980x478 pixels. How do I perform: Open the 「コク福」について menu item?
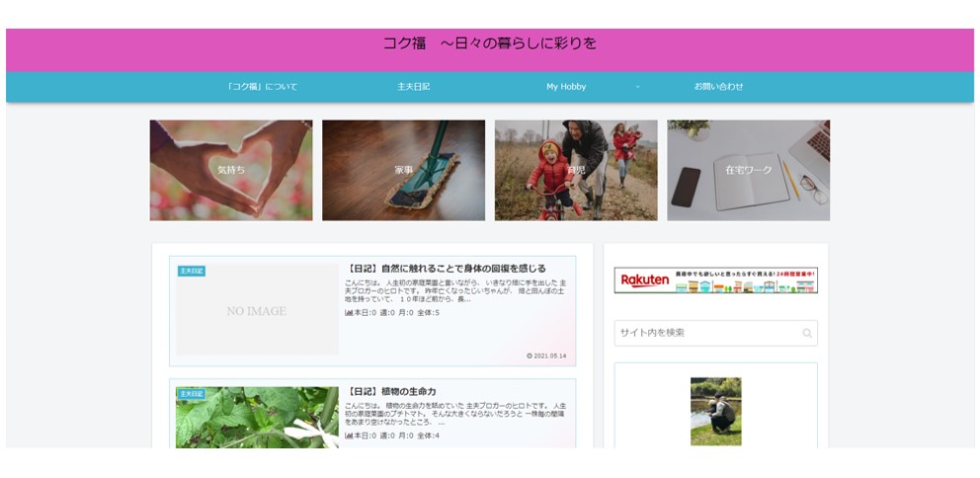262,87
